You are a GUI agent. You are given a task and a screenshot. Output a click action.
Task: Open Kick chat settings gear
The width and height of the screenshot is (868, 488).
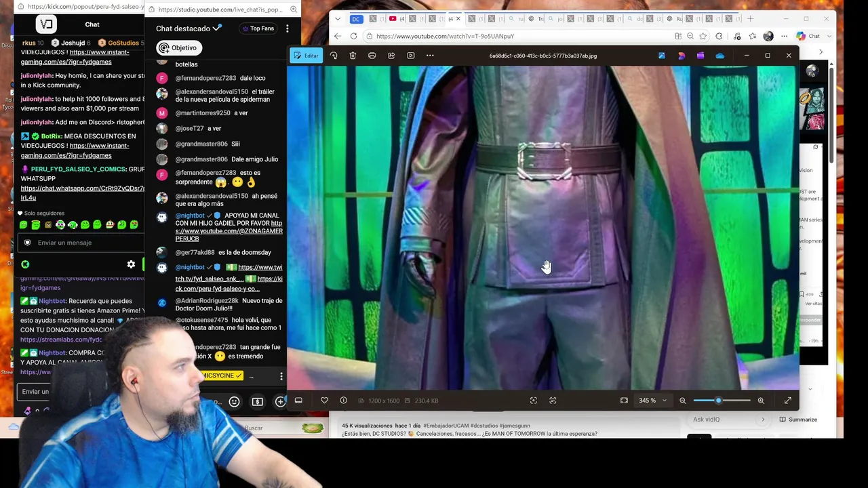pos(131,264)
